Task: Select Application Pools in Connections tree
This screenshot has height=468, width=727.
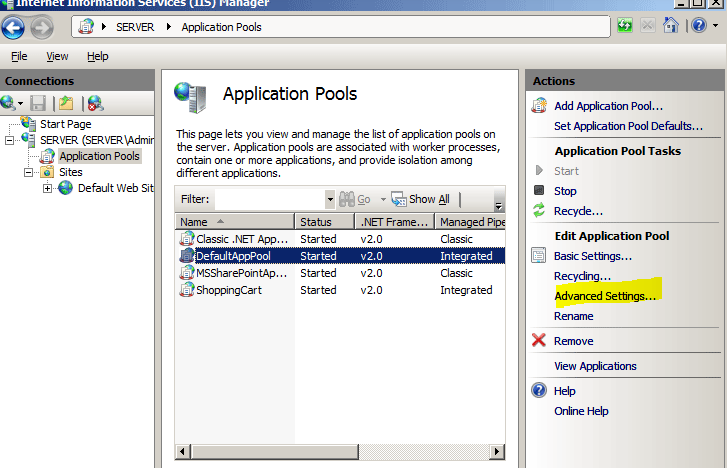Action: (x=99, y=156)
